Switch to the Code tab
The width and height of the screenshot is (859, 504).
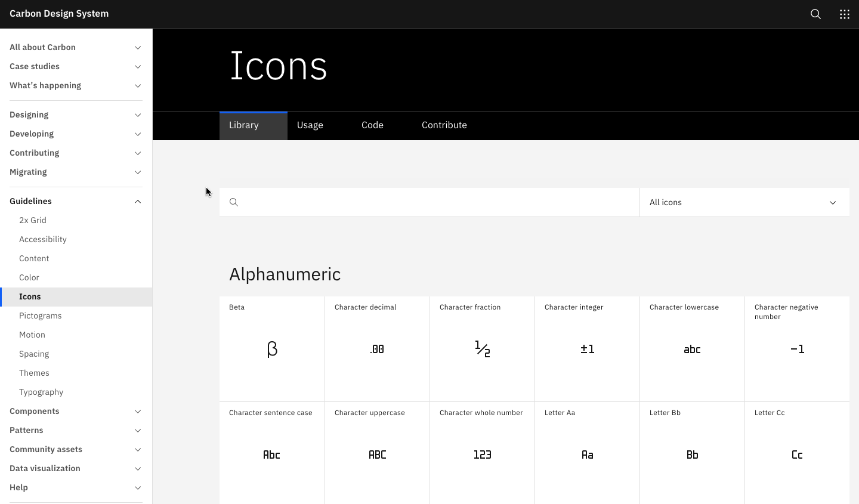(372, 125)
